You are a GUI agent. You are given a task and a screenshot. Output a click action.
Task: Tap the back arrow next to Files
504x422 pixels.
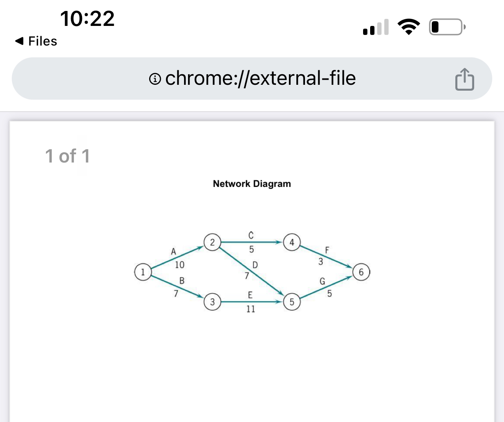click(19, 41)
